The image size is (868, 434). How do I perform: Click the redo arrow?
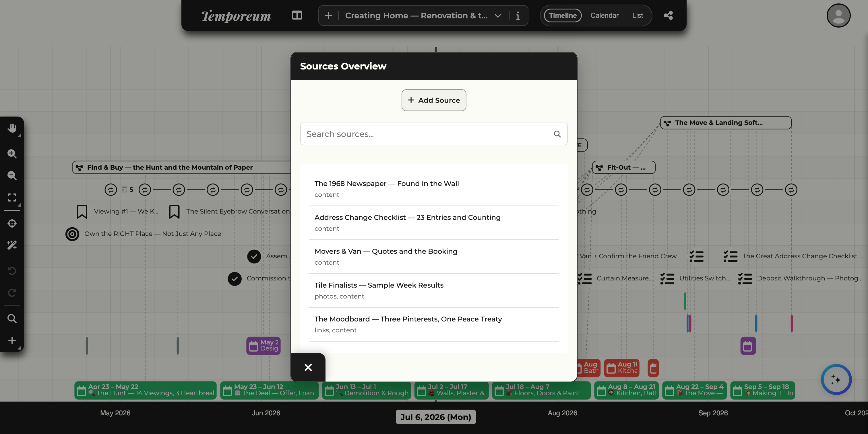12,292
